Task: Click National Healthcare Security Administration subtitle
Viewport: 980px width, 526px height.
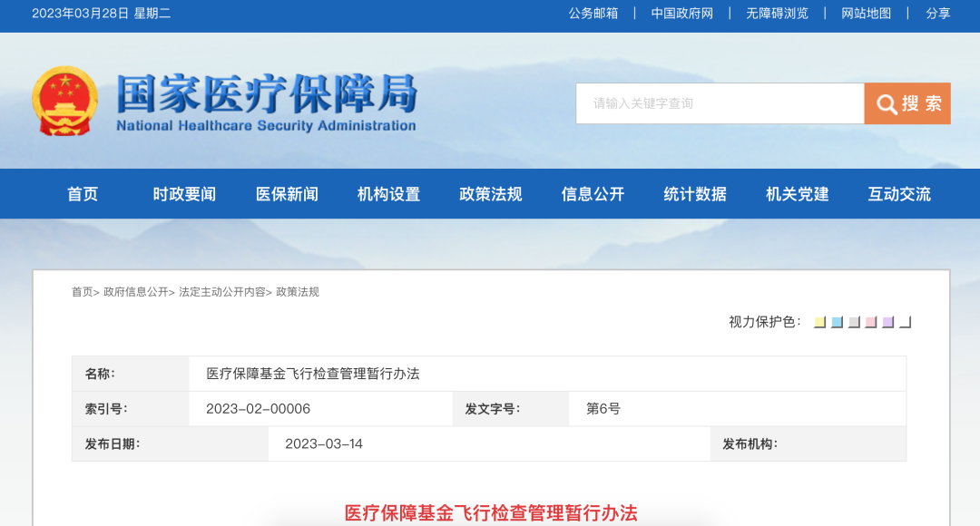Action: [x=266, y=125]
